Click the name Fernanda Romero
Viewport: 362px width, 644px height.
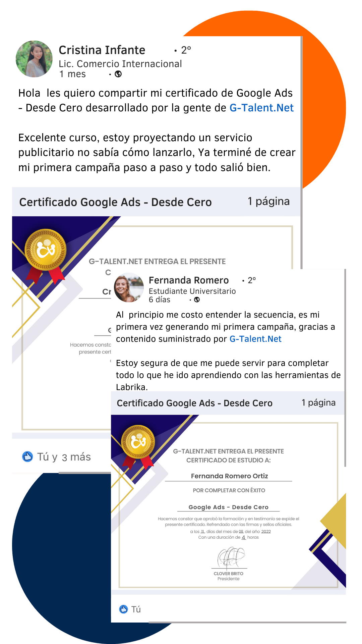tap(189, 280)
